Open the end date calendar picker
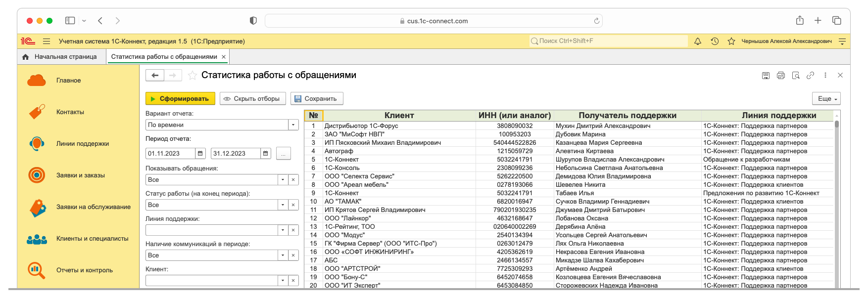868x298 pixels. (266, 154)
